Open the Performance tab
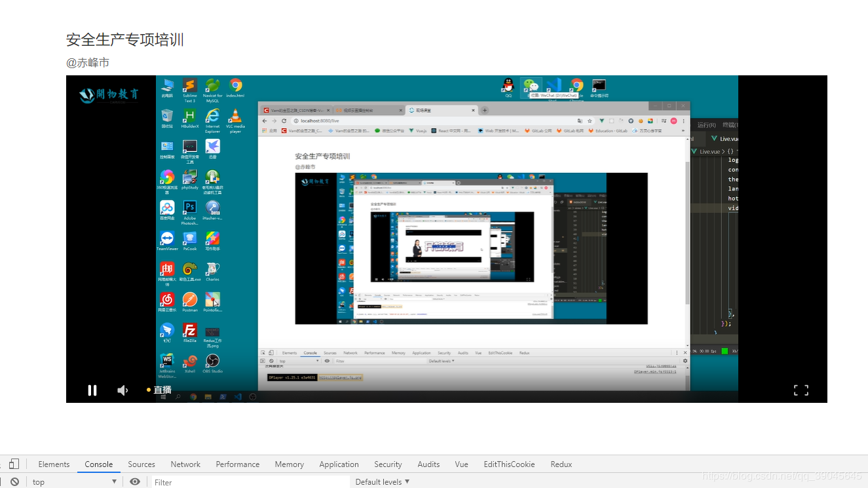The height and width of the screenshot is (488, 868). tap(238, 464)
